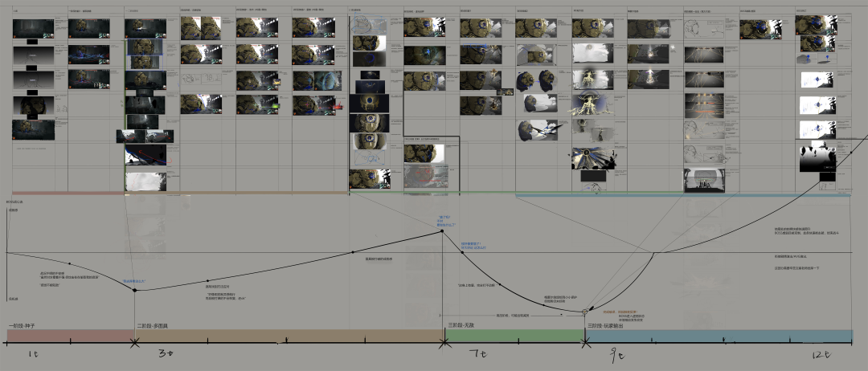Open the red curved-arrow sketch thumbnail
This screenshot has height=371, width=868.
click(x=145, y=155)
